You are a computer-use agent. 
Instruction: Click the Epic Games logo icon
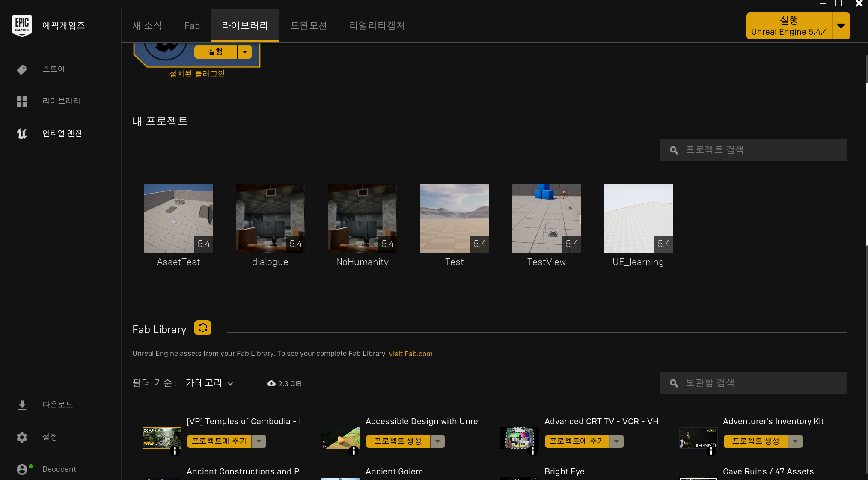point(22,26)
